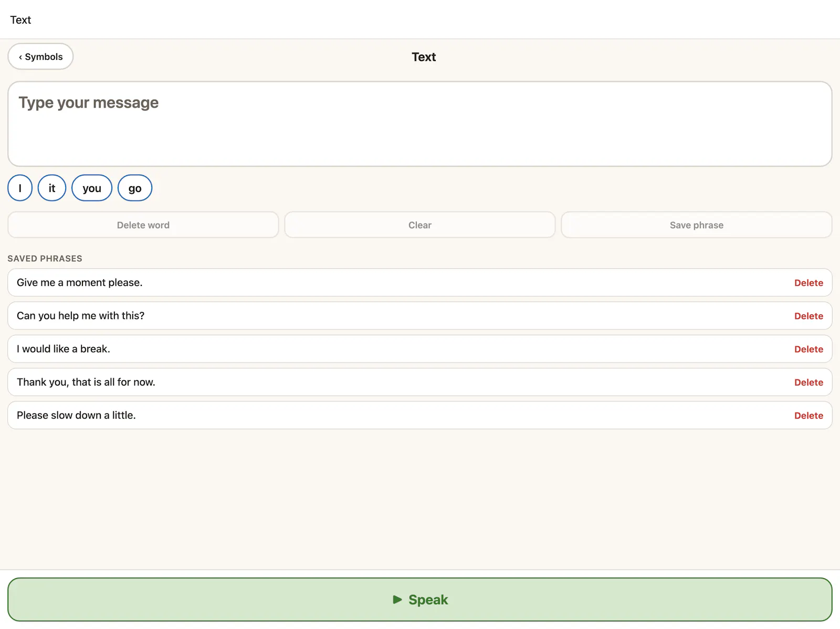
Task: Click the Type your message field
Action: pyautogui.click(x=420, y=124)
